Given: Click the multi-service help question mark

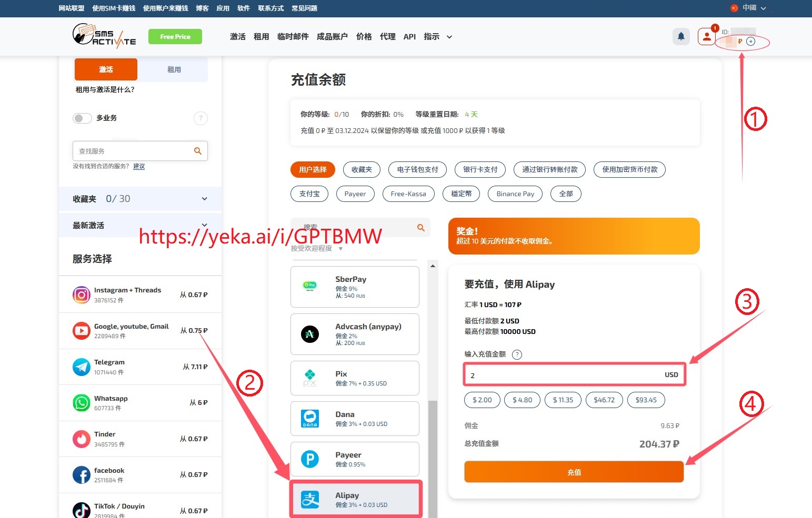Looking at the screenshot, I should coord(201,118).
